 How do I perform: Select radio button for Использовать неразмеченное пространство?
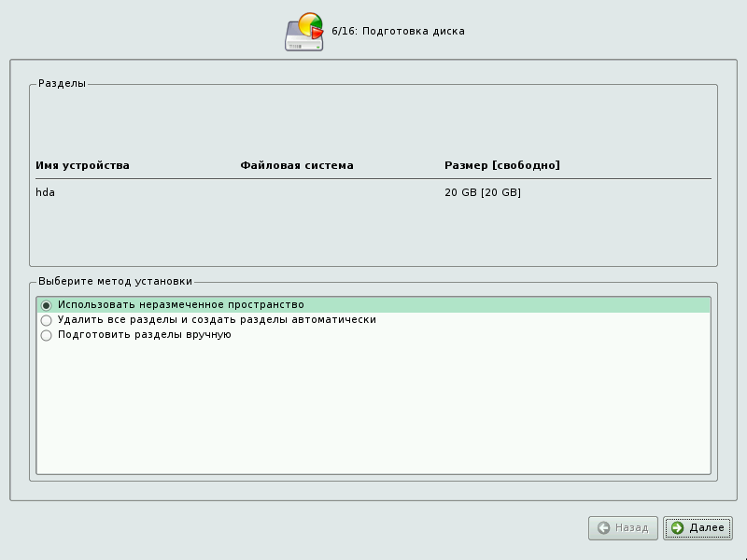(46, 305)
